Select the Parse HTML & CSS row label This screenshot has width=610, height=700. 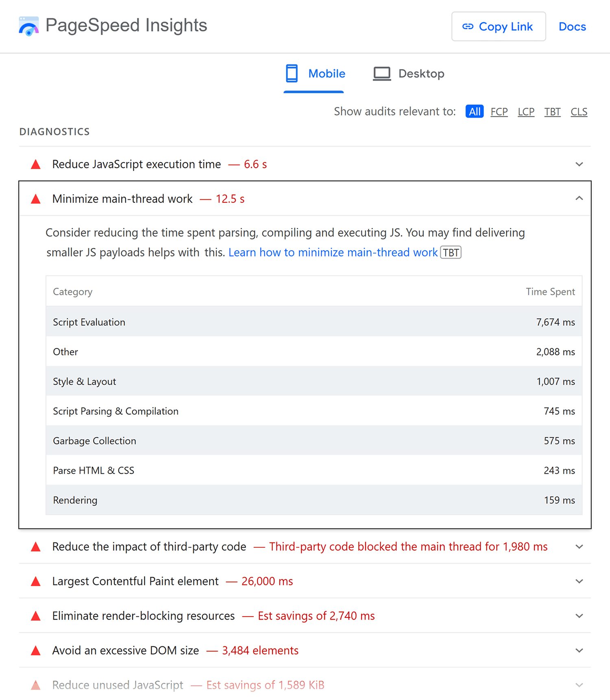(x=94, y=471)
